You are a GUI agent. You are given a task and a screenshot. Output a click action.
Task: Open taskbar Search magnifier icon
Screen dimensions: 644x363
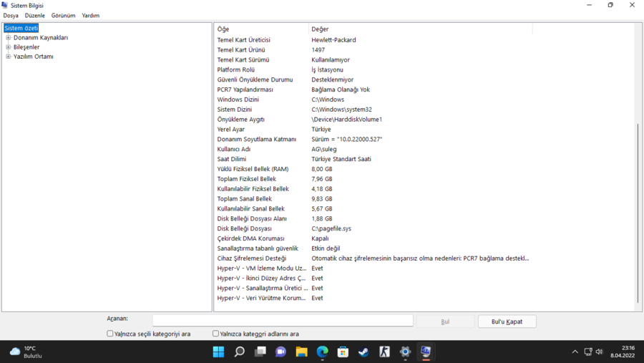point(240,352)
